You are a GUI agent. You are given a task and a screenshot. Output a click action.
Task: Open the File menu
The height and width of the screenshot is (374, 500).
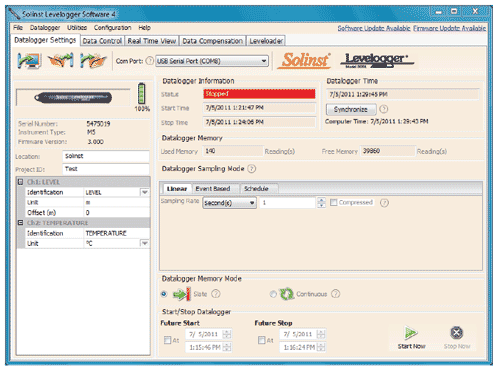coord(18,28)
